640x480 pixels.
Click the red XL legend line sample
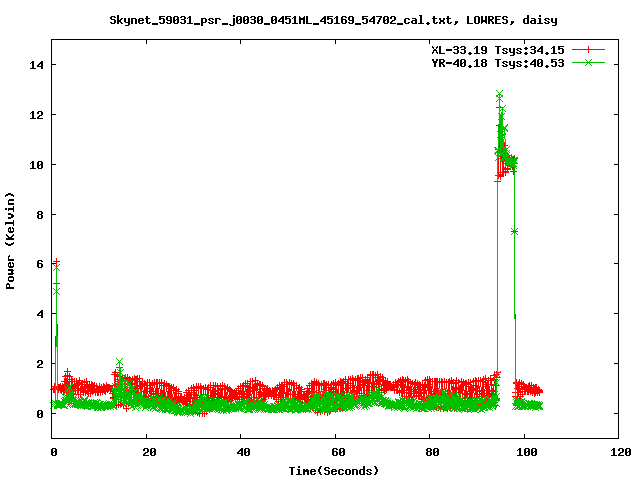tap(588, 50)
